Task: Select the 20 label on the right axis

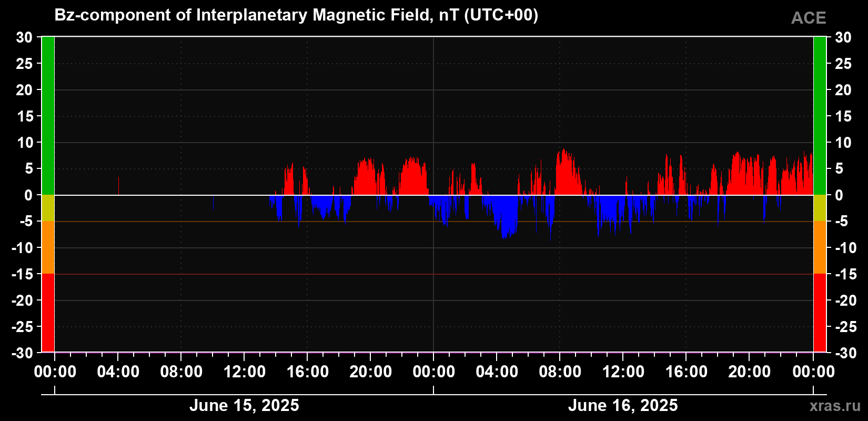Action: pyautogui.click(x=843, y=90)
